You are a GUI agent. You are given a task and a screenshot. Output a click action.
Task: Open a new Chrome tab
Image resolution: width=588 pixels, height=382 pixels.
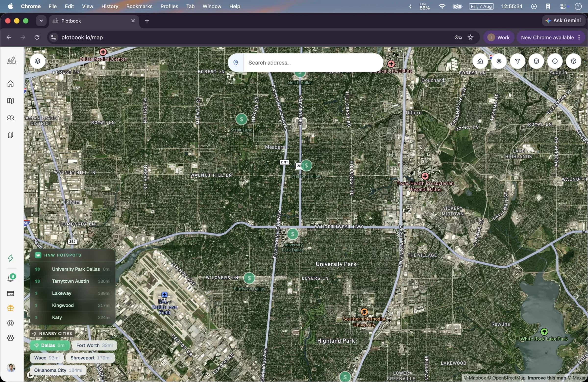coord(147,21)
